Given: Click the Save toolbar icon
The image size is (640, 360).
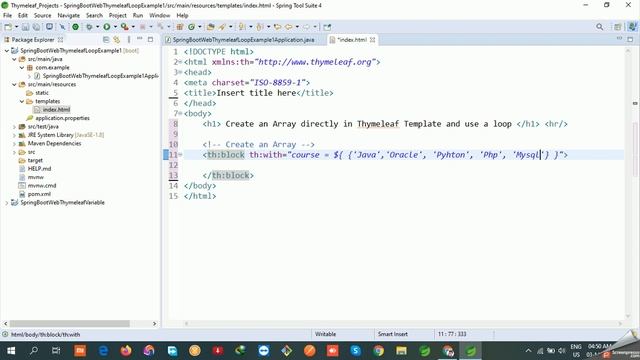Looking at the screenshot, I should tap(25, 27).
